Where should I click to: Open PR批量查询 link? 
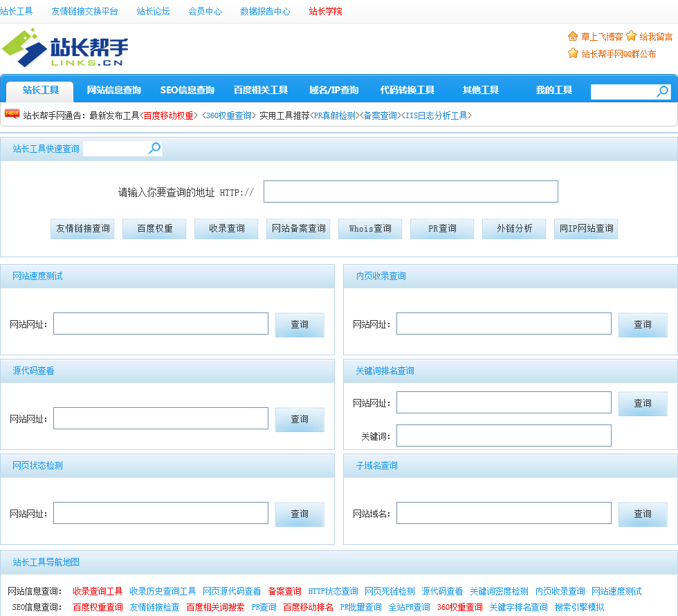[x=360, y=607]
